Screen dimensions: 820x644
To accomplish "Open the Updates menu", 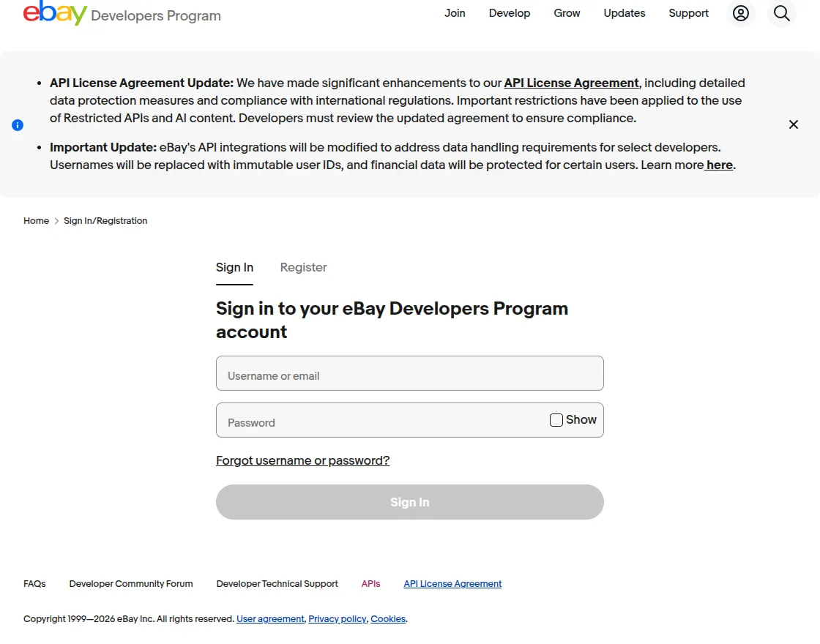I will tap(624, 13).
